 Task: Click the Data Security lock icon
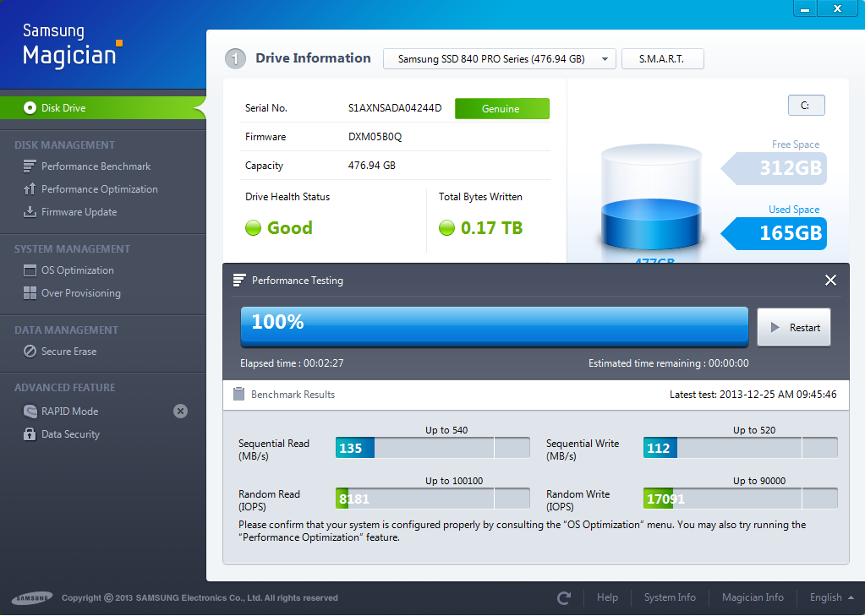pyautogui.click(x=30, y=434)
